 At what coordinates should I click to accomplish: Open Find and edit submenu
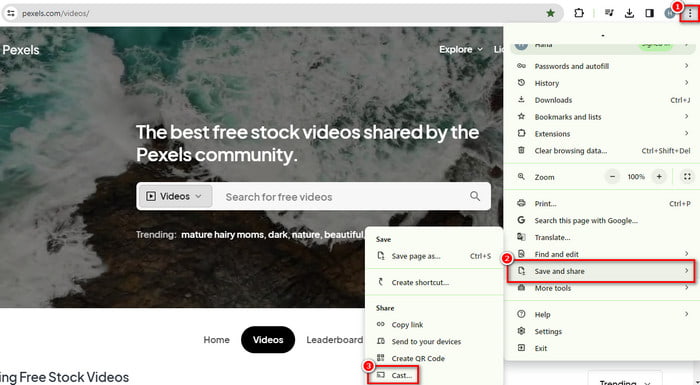pyautogui.click(x=602, y=254)
